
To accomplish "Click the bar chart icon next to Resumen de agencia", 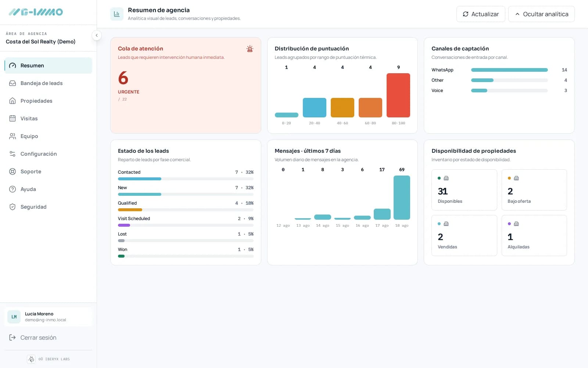I will pos(117,14).
